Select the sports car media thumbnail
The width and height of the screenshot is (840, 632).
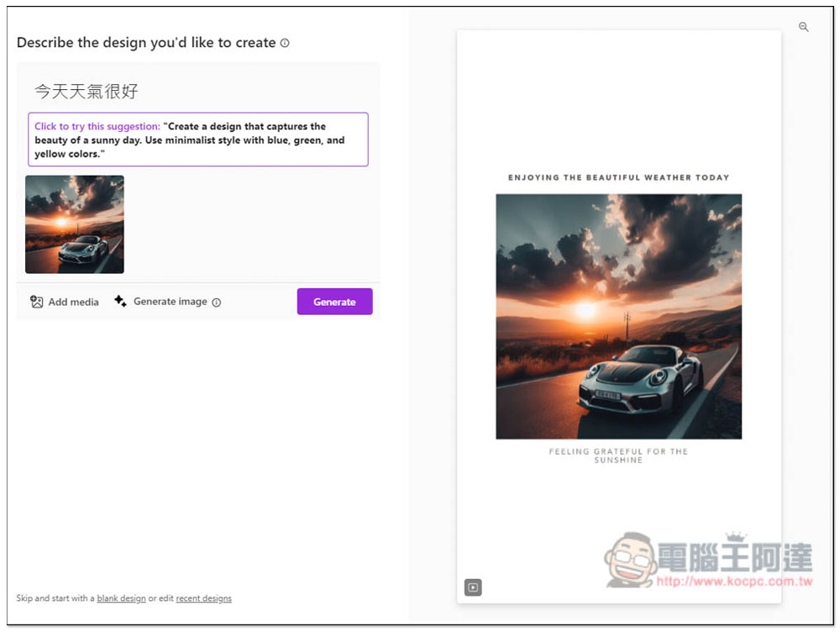75,224
